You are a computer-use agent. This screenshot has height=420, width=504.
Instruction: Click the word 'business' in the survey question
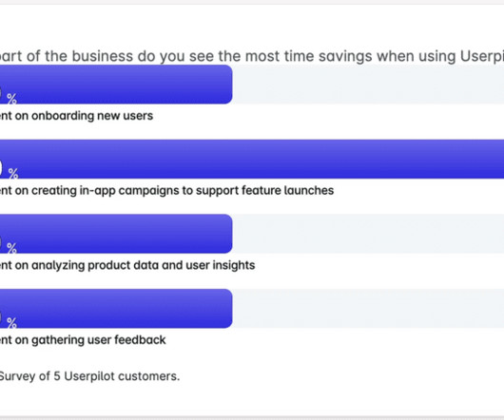(x=103, y=56)
